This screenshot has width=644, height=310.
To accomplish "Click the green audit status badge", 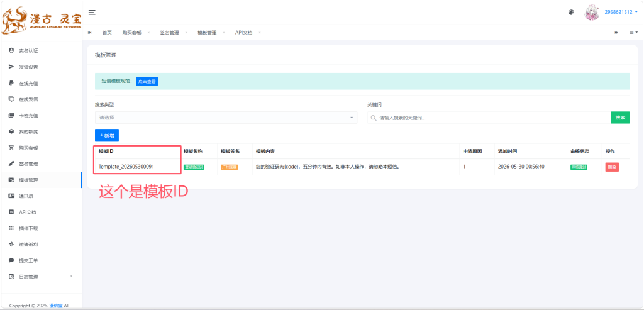I will click(579, 167).
